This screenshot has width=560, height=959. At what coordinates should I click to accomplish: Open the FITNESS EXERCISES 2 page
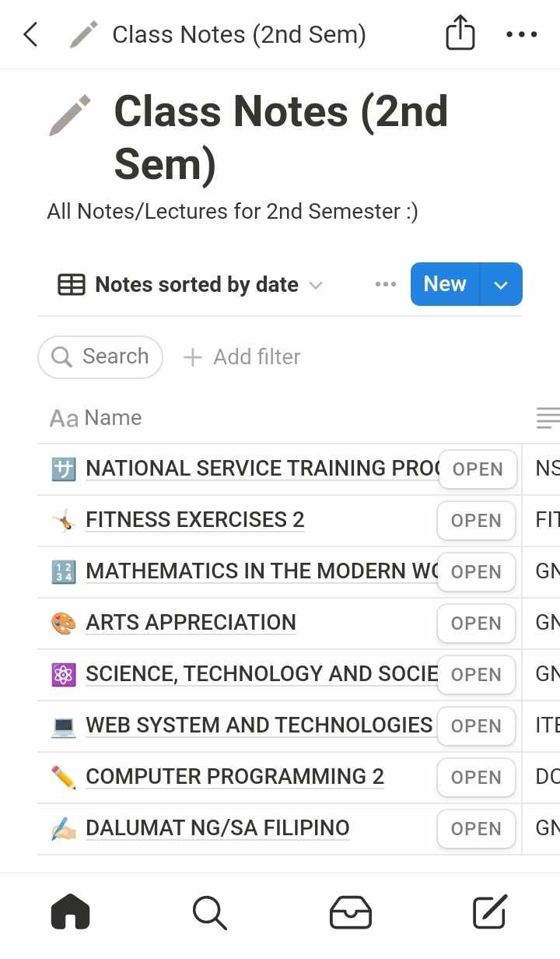(x=475, y=521)
